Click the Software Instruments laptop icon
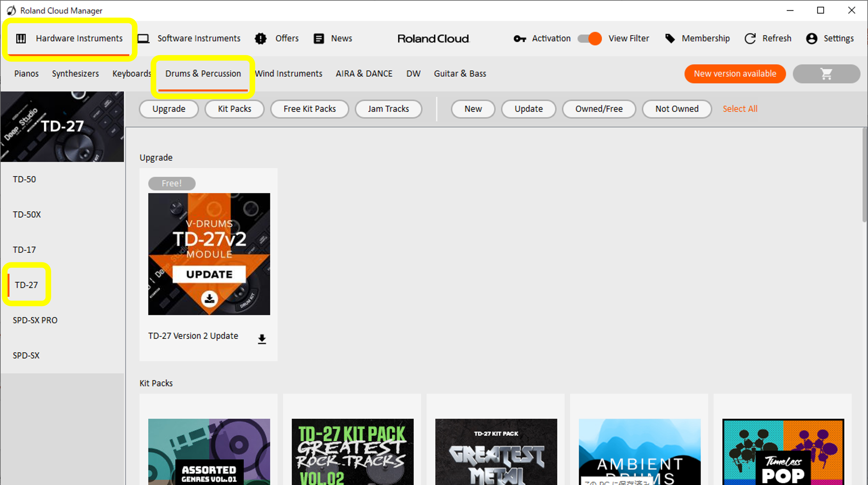Viewport: 868px width, 485px height. click(x=143, y=38)
